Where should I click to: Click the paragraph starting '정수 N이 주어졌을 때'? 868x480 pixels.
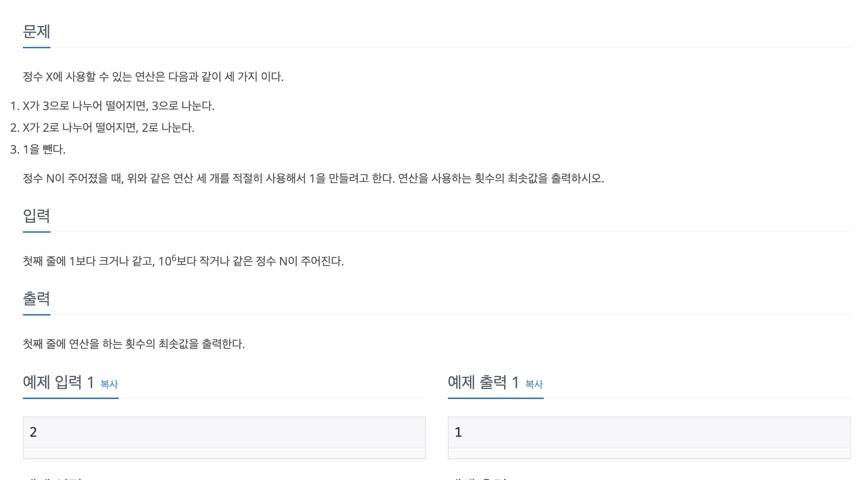click(x=313, y=178)
